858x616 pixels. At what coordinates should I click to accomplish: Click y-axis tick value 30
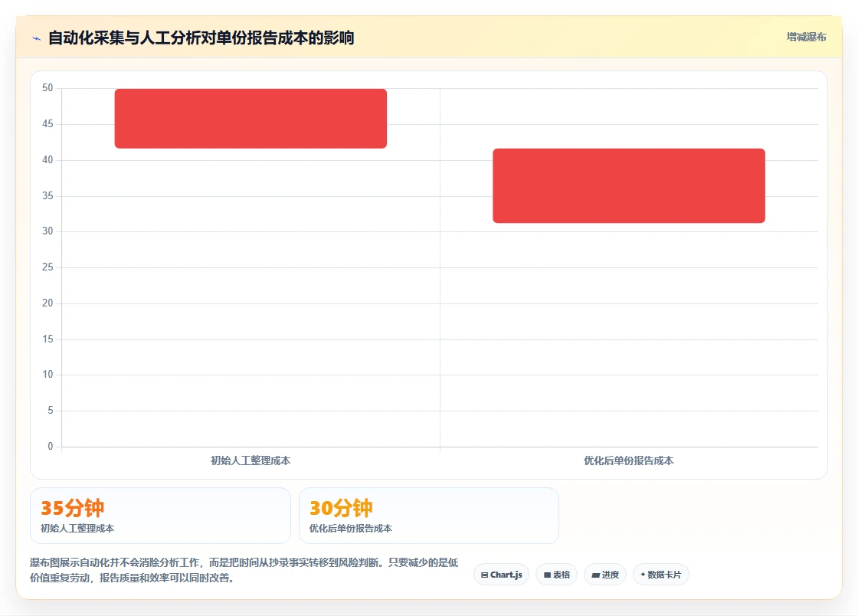47,231
